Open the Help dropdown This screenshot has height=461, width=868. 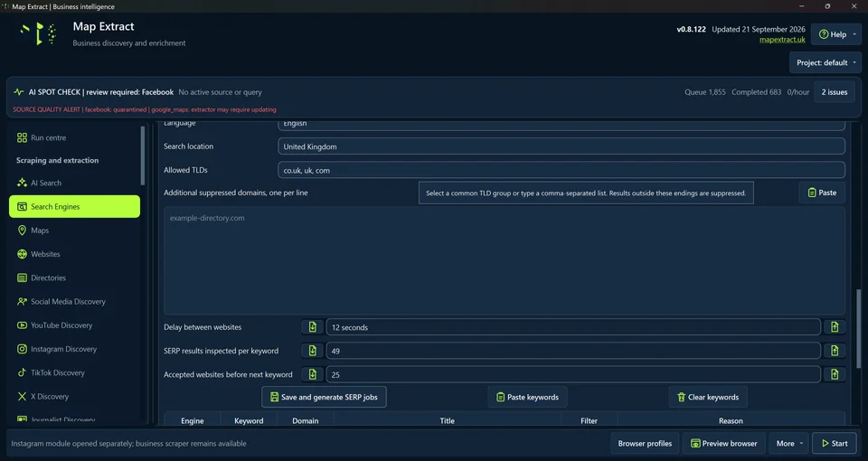tap(837, 34)
